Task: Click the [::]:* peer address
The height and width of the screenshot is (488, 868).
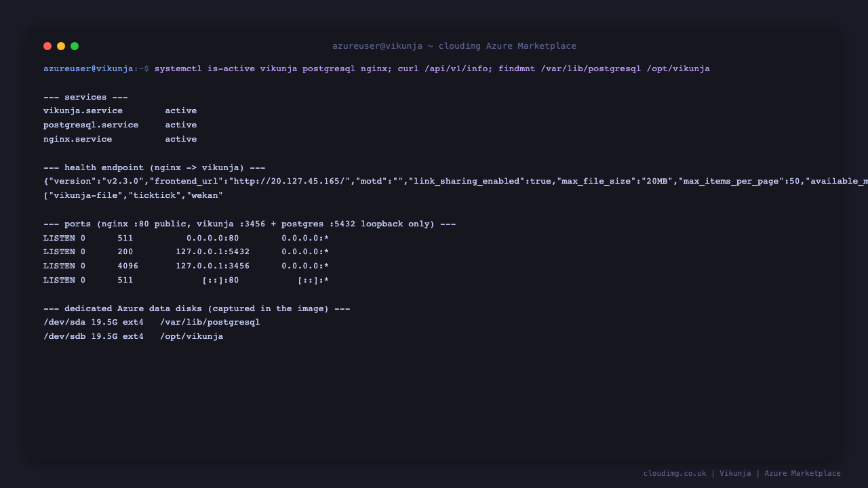Action: coord(313,280)
